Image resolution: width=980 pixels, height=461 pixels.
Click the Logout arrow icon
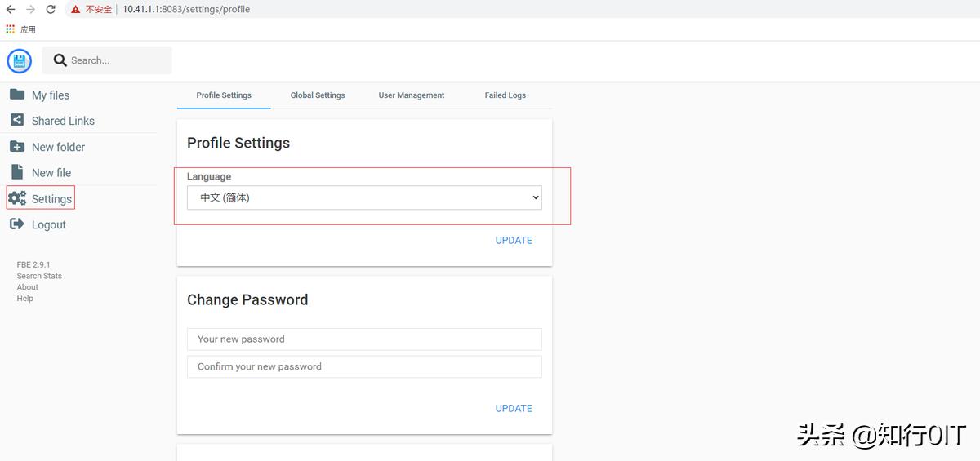pos(17,224)
